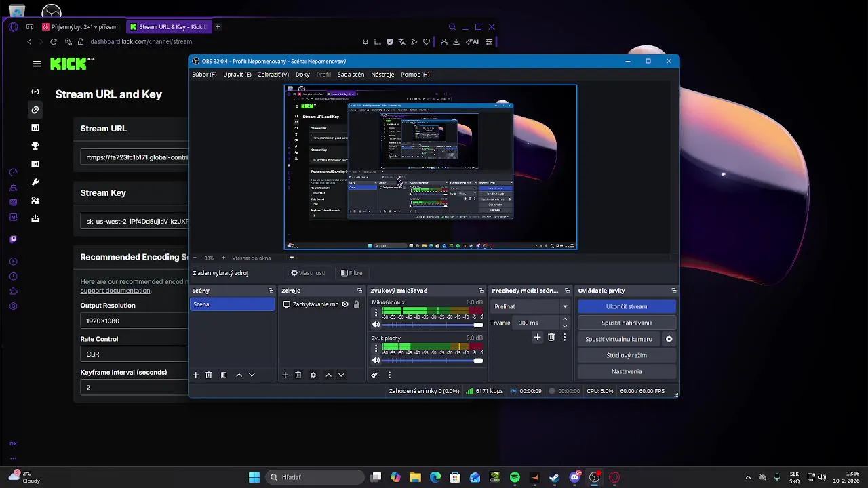
Task: Toggle visibility eye of Zachytávanie source
Action: (x=345, y=304)
